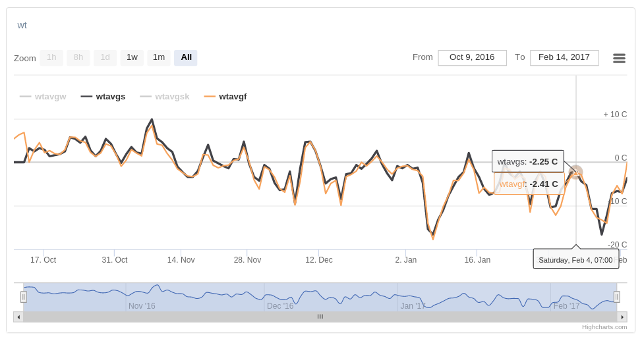Click the From date input field
644x339 pixels.
[472, 57]
